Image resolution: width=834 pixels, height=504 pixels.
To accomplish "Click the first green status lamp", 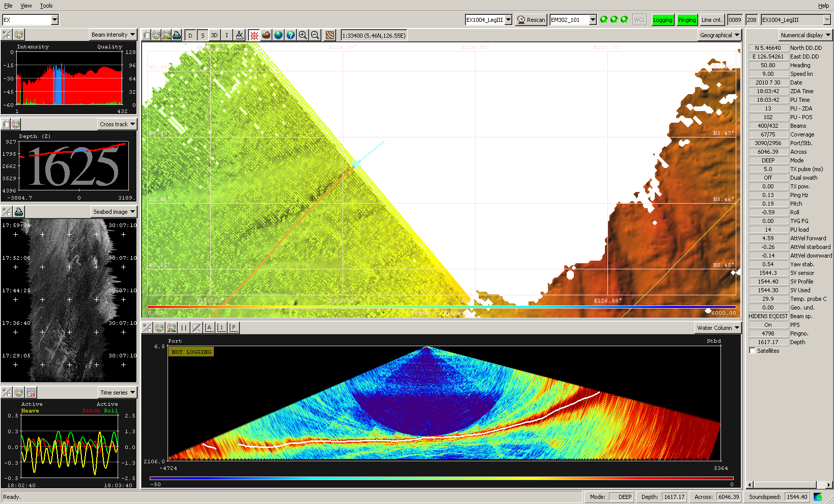I will tap(604, 19).
